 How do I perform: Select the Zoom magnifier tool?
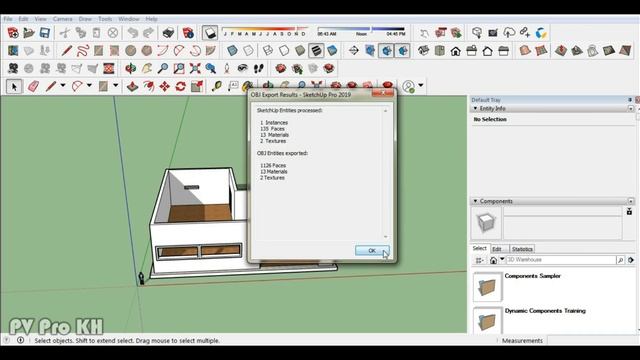[x=163, y=68]
